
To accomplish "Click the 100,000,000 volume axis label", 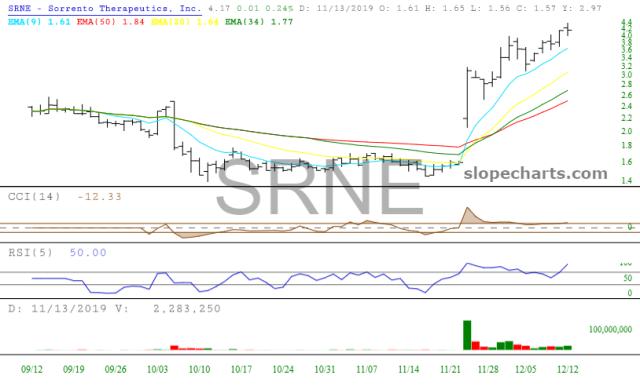I will [610, 329].
